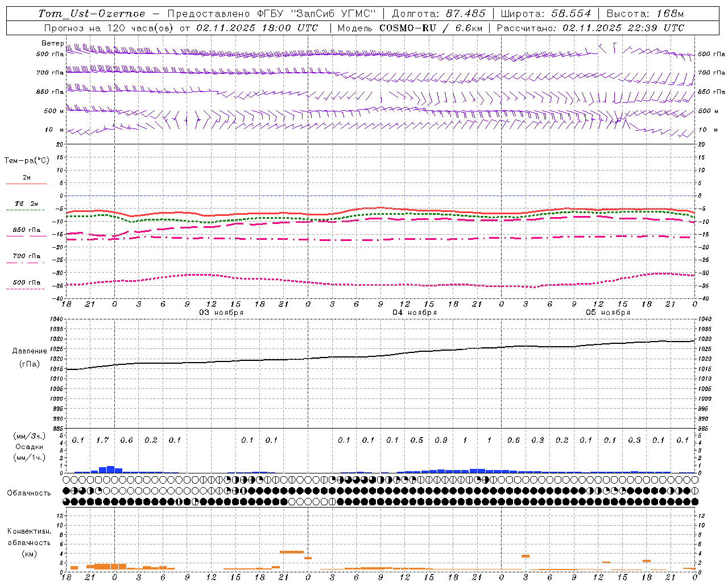Click the '05 ноября' date label
Screen dimensions: 728x582
point(608,313)
